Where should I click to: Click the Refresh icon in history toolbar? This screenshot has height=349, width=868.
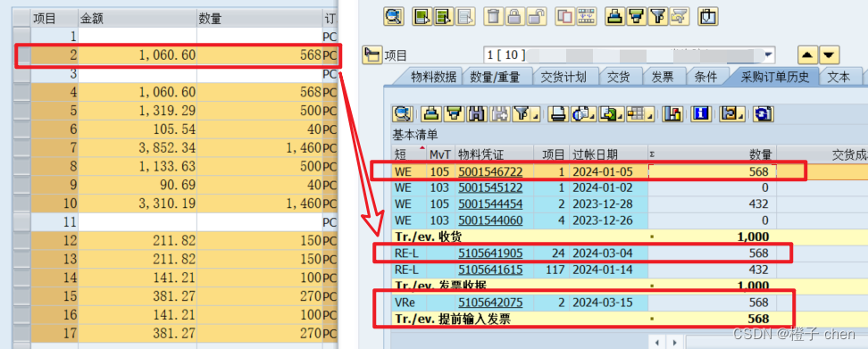tap(763, 114)
